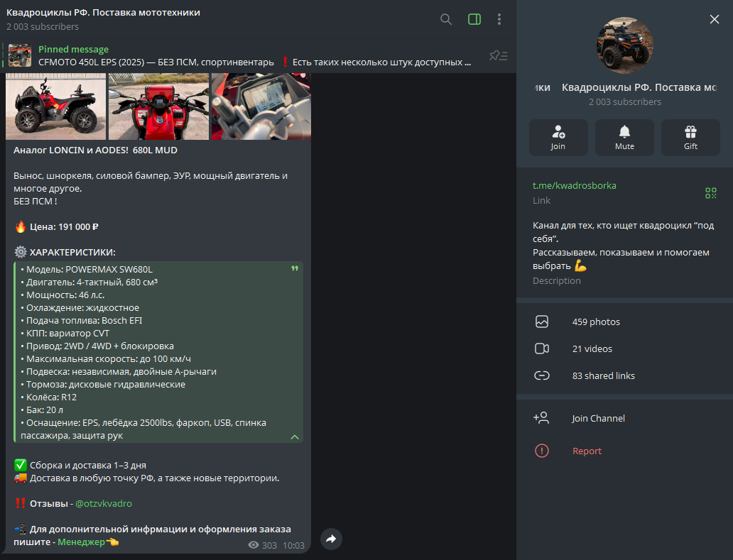Select the line КПП: вариатор CVT
This screenshot has width=733, height=560.
click(65, 333)
